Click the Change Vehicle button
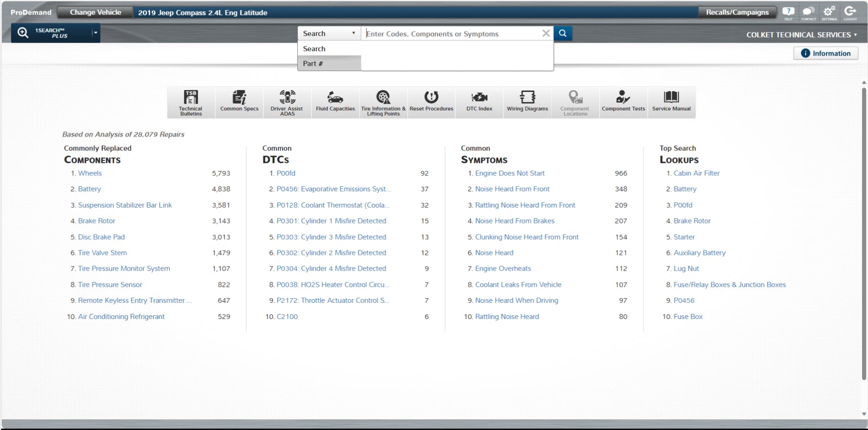This screenshot has width=868, height=430. [94, 12]
